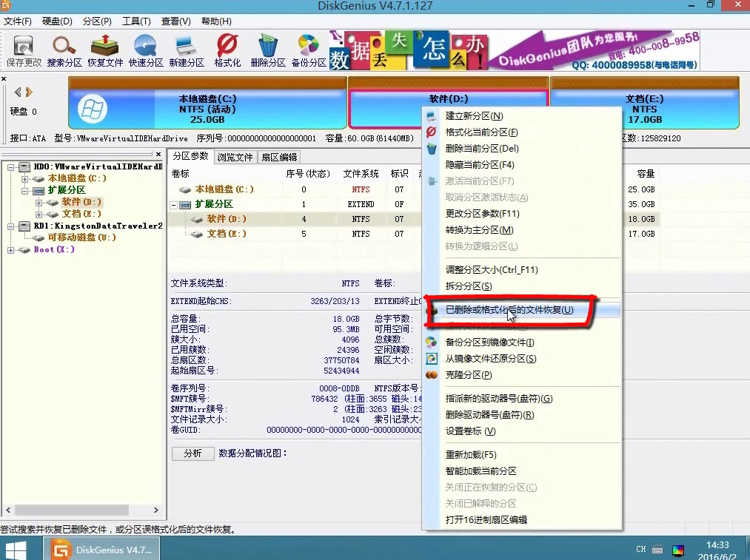This screenshot has width=750, height=560.
Task: Select 软件(D:) in the disk tree
Action: point(81,202)
